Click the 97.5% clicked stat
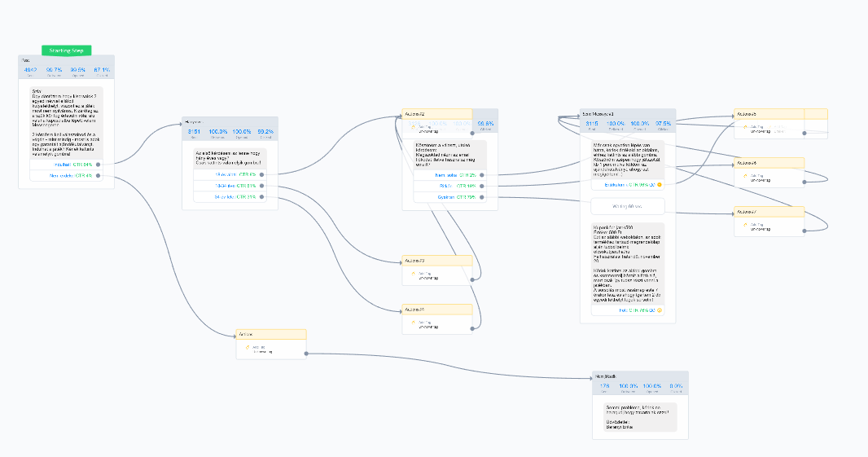The width and height of the screenshot is (868, 457). coord(663,125)
